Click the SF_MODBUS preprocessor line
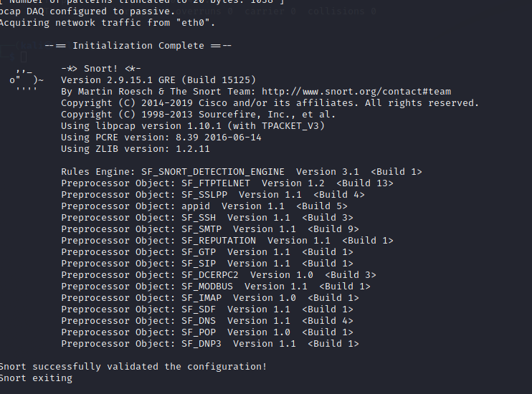The width and height of the screenshot is (532, 394). pyautogui.click(x=216, y=287)
